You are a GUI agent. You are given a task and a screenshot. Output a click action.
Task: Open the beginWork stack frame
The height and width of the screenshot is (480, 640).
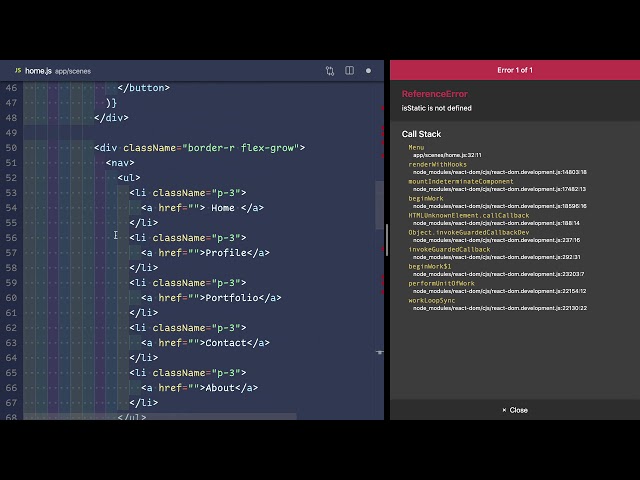[x=426, y=198]
